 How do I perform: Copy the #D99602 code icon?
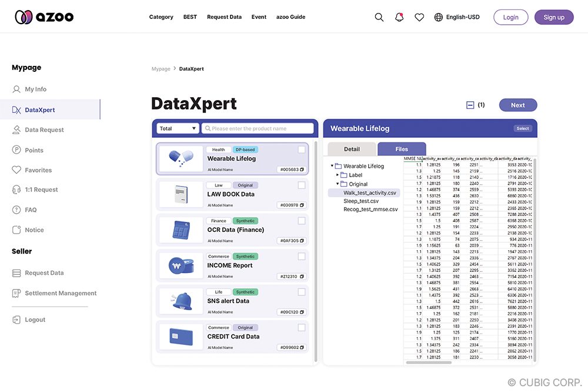click(302, 347)
